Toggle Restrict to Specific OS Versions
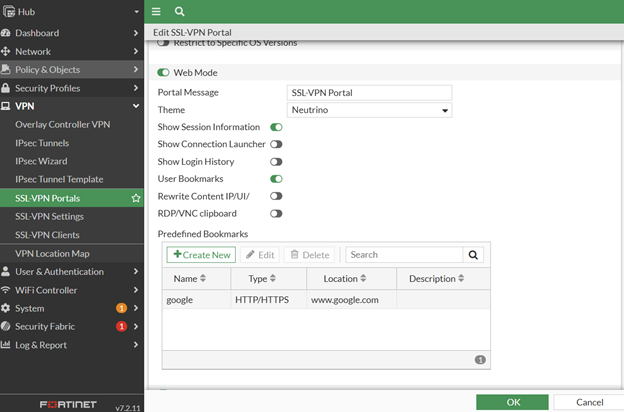The height and width of the screenshot is (412, 624). tap(163, 43)
